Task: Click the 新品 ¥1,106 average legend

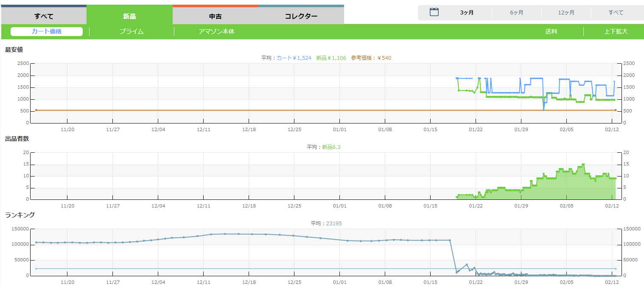Action: pos(331,58)
